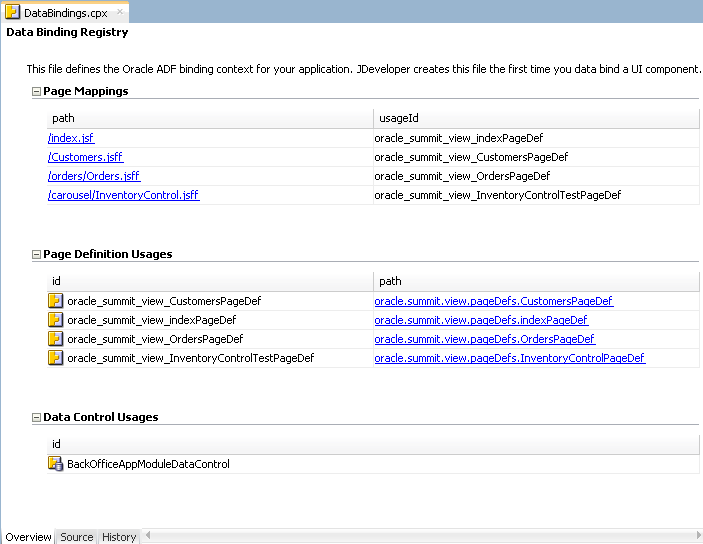Click the Data Control Usages id column header
The image size is (703, 544).
373,444
